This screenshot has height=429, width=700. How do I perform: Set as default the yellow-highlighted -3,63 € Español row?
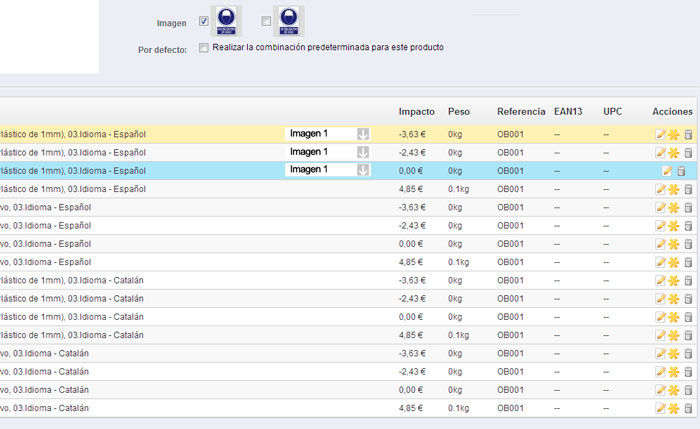(x=674, y=134)
